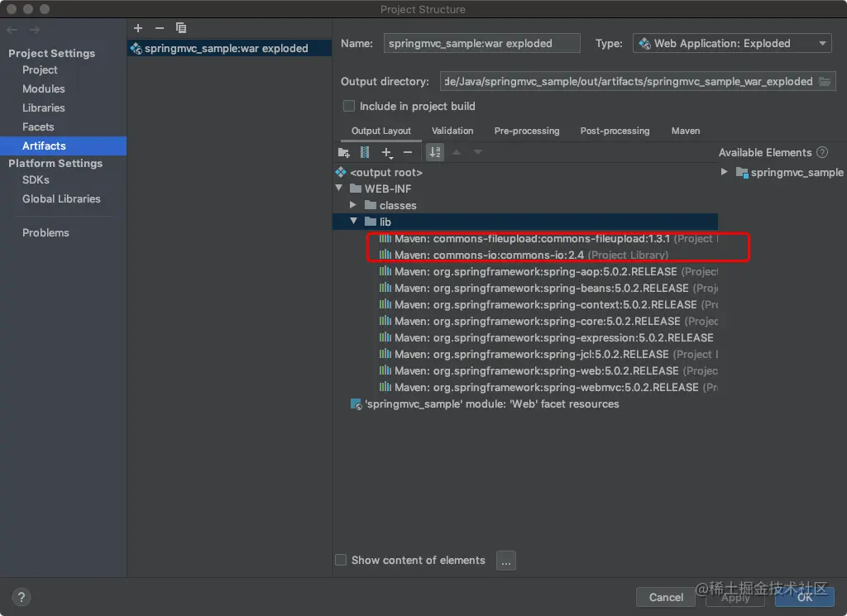
Task: Select the spring-expression:5.0.2.RELEASE library row
Action: click(548, 338)
